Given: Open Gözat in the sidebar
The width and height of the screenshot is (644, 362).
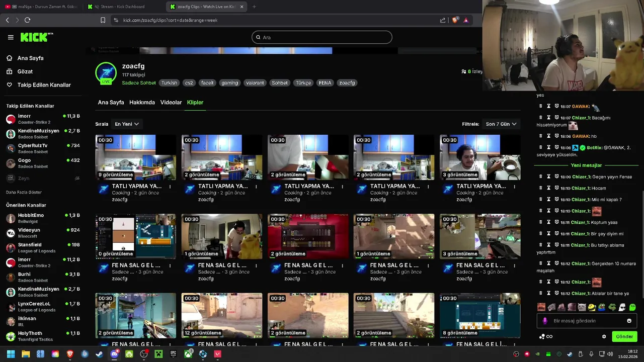Looking at the screenshot, I should (x=25, y=72).
